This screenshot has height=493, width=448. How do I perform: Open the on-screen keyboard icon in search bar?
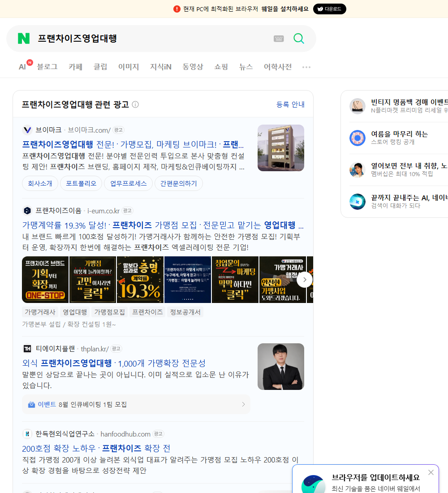coord(279,39)
